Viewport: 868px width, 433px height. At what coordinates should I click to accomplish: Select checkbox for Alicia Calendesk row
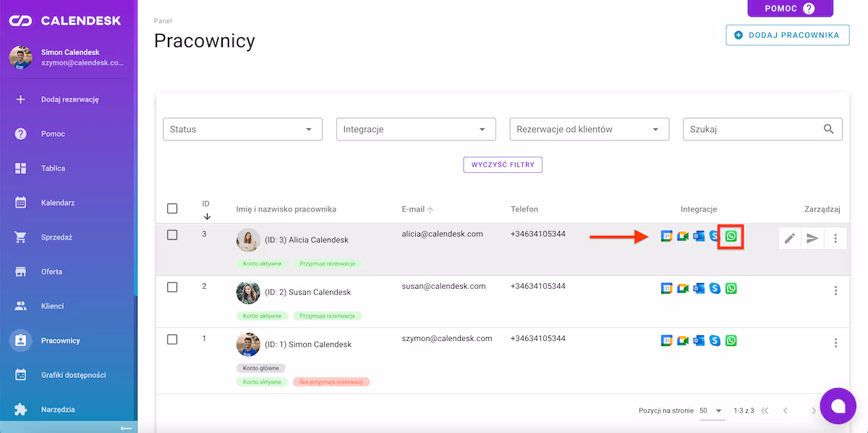click(x=172, y=235)
